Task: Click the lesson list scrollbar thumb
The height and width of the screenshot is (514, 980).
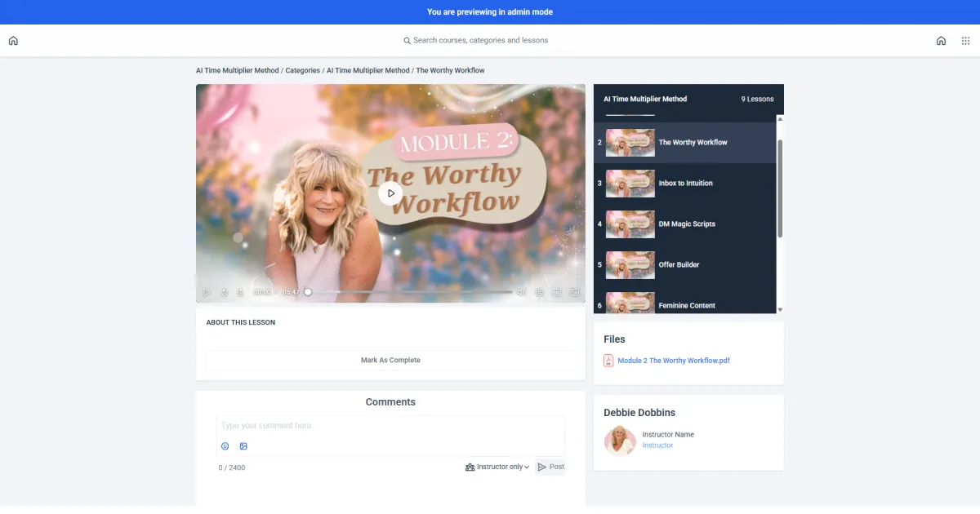Action: pos(780,188)
